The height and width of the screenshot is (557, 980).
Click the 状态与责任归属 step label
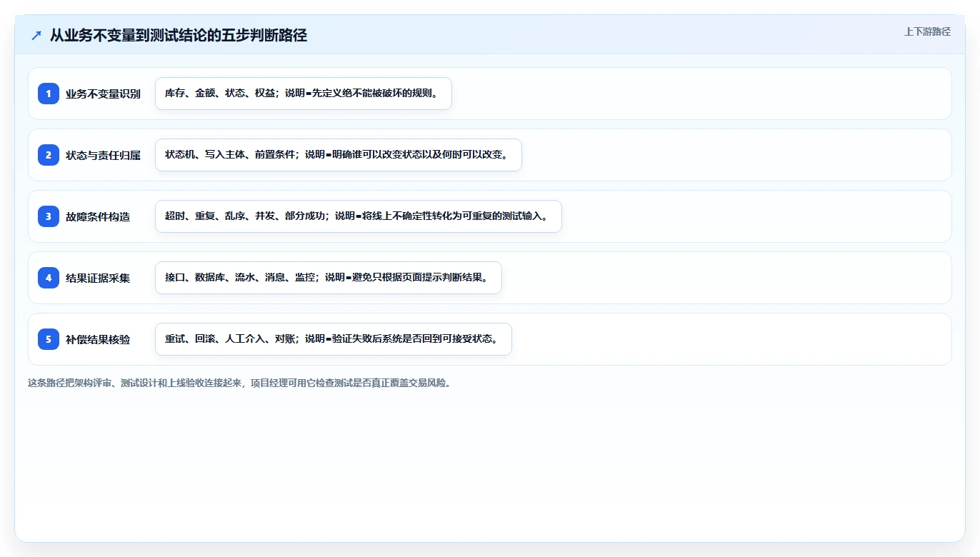coord(103,155)
